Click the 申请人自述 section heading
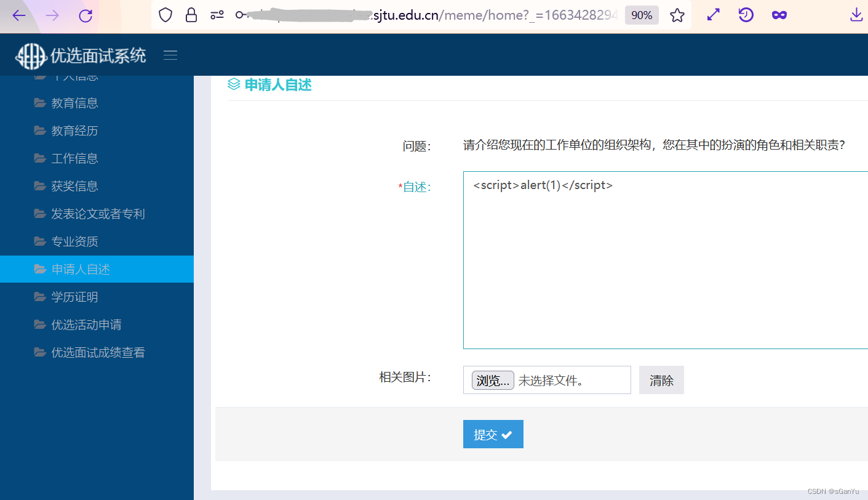Screen dimensions: 868x500 pos(278,85)
